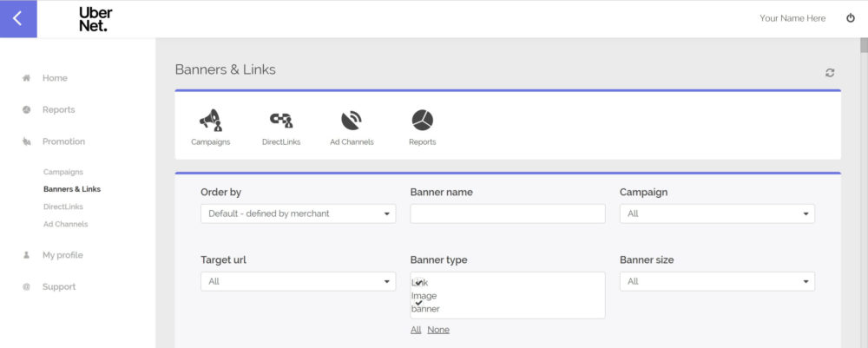Click the Home house icon in sidebar

[27, 78]
